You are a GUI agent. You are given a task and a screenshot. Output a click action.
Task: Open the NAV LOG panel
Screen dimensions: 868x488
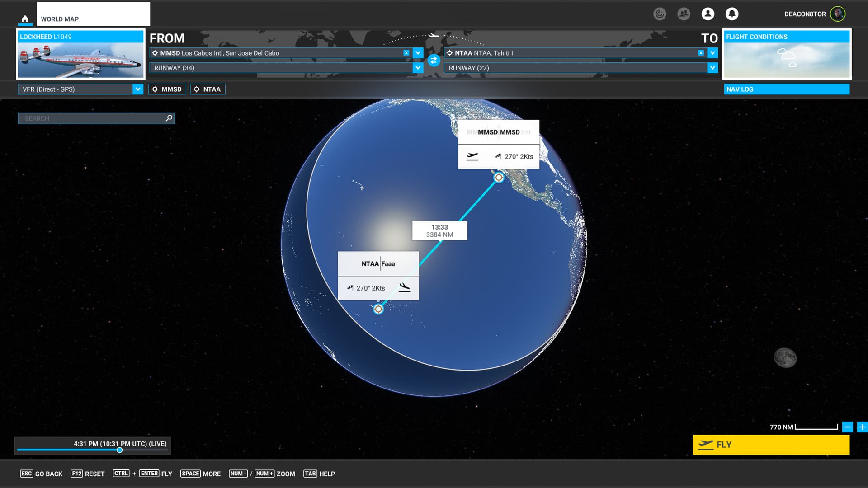tap(786, 89)
